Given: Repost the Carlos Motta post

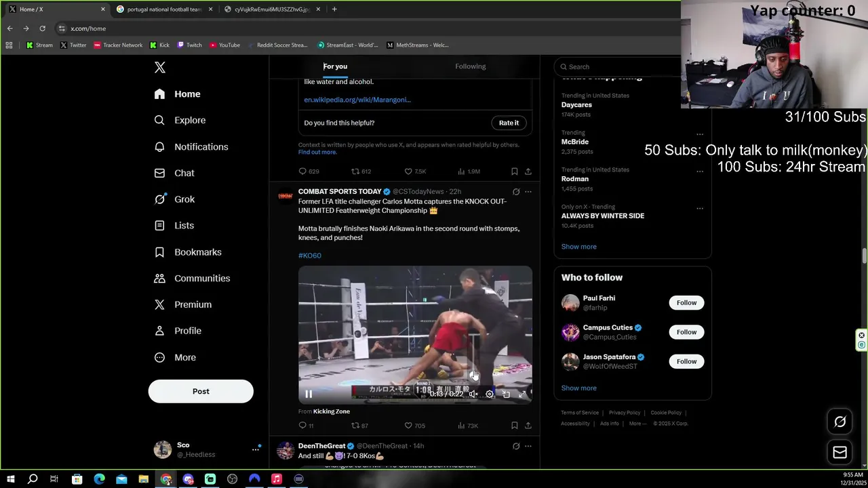Looking at the screenshot, I should click(359, 426).
